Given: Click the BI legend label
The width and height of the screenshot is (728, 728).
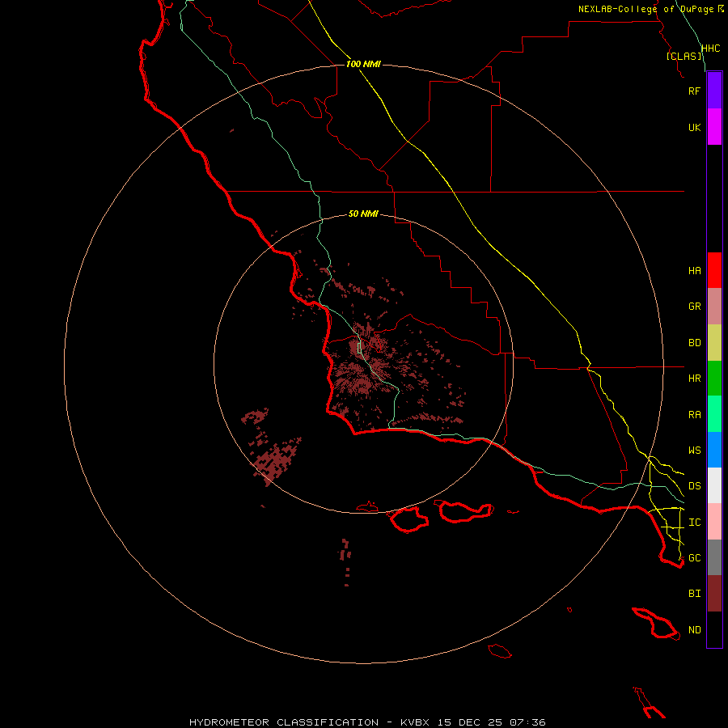Looking at the screenshot, I should 694,594.
